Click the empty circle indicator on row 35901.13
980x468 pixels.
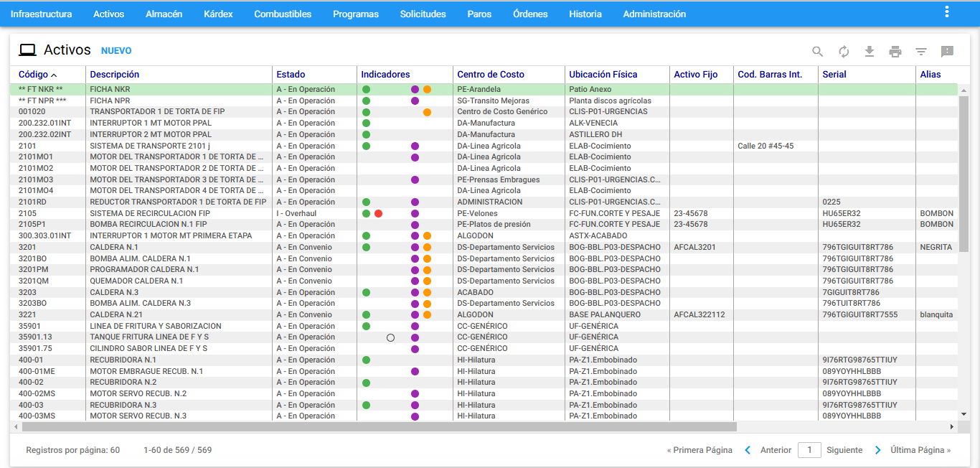tap(390, 337)
